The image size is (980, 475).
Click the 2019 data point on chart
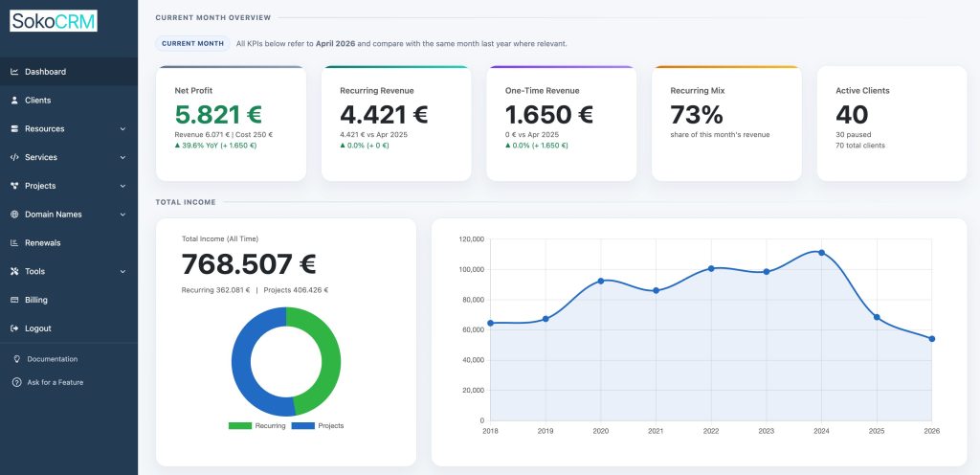546,319
